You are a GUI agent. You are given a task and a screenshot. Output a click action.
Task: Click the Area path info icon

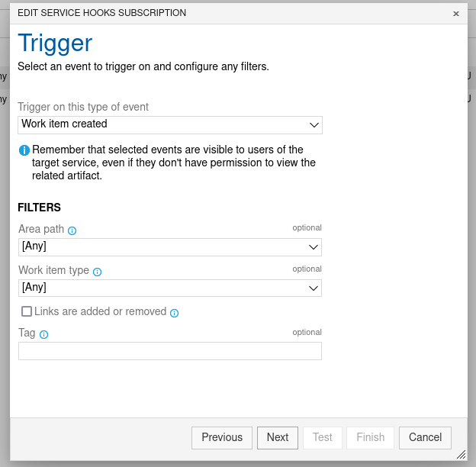click(72, 230)
